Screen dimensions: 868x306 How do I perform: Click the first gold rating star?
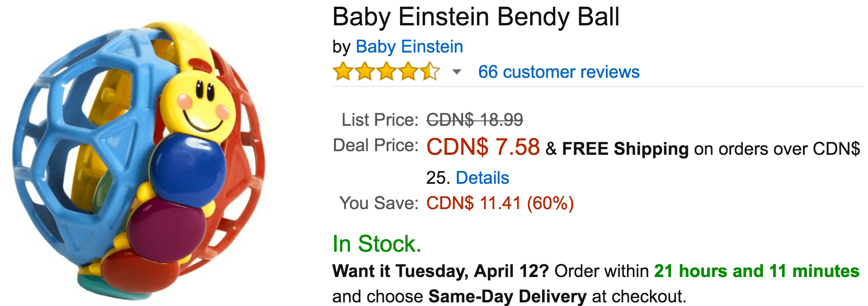(x=343, y=72)
